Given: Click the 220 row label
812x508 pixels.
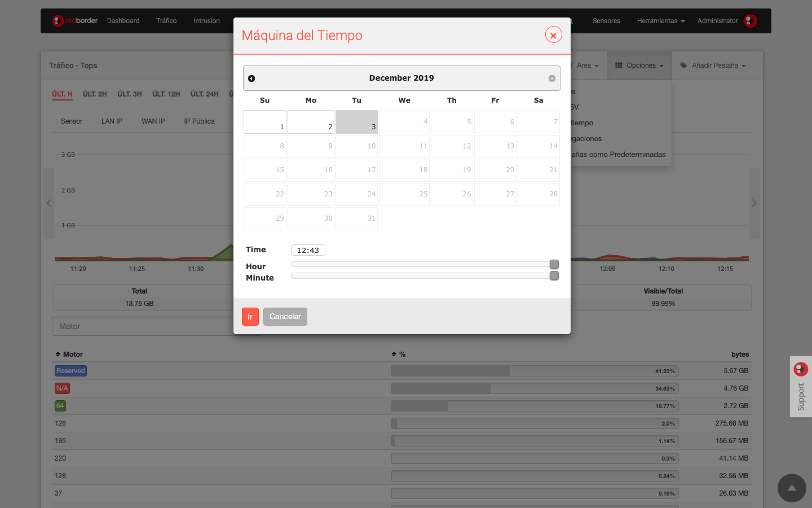Looking at the screenshot, I should [60, 458].
